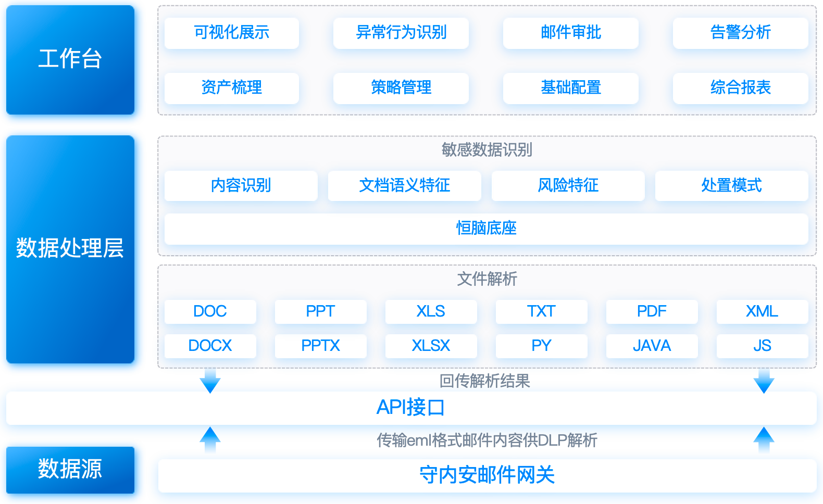Click the 数据处理层 blue block
Image resolution: width=823 pixels, height=504 pixels.
click(x=70, y=249)
